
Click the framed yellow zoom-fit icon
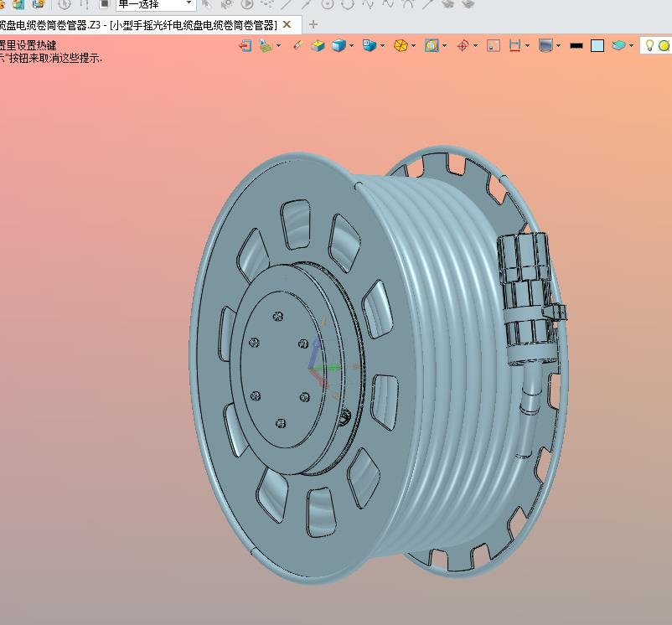coord(432,45)
